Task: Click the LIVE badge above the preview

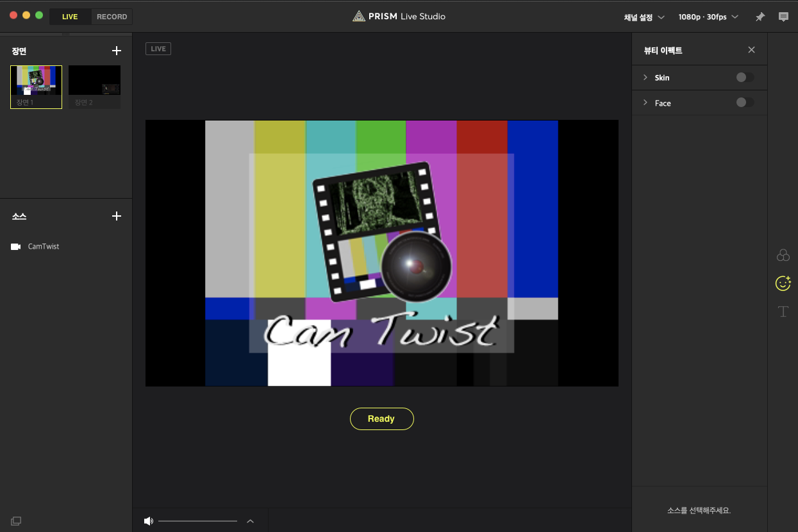Action: point(158,49)
